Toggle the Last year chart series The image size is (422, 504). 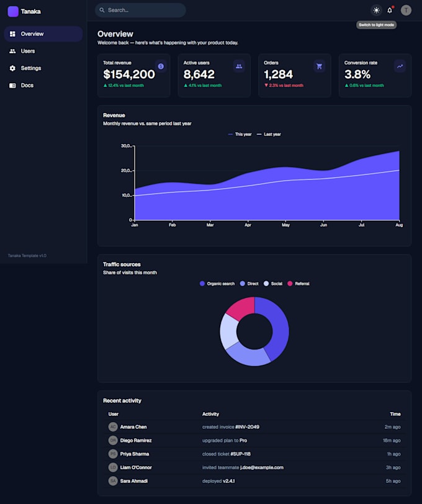pos(269,134)
